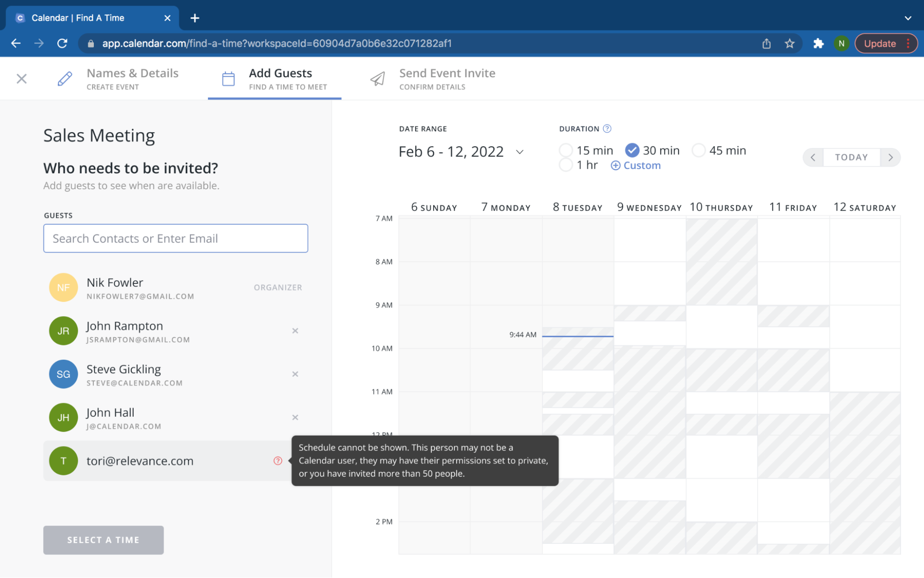The width and height of the screenshot is (924, 578).
Task: Click the Add Guests calendar icon
Action: [x=228, y=78]
